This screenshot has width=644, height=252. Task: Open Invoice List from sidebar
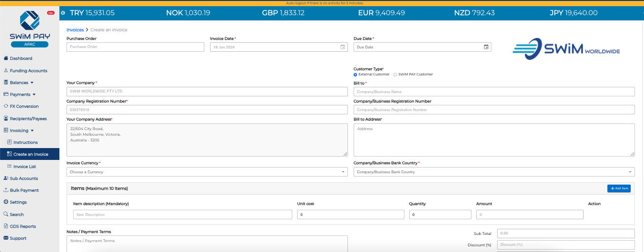pyautogui.click(x=24, y=167)
